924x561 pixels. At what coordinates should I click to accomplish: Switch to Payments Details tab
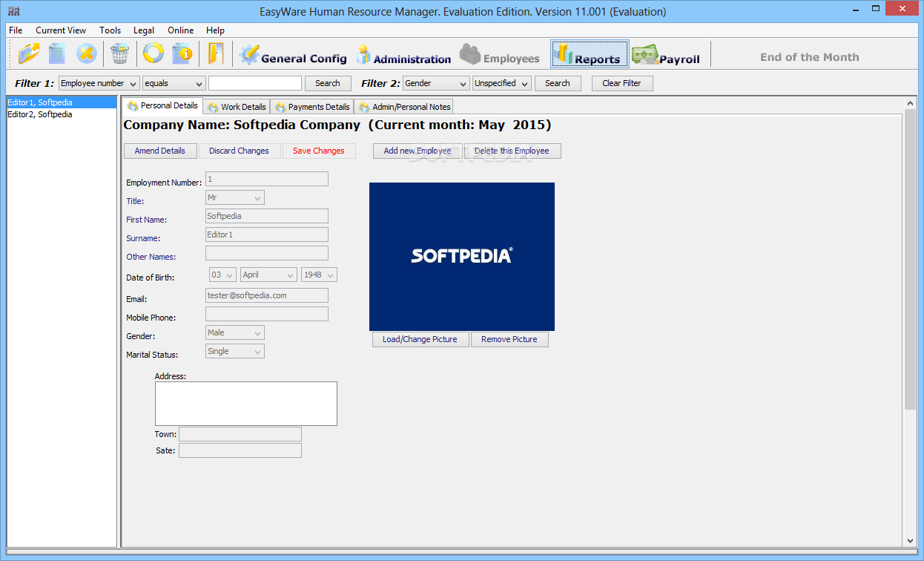312,107
